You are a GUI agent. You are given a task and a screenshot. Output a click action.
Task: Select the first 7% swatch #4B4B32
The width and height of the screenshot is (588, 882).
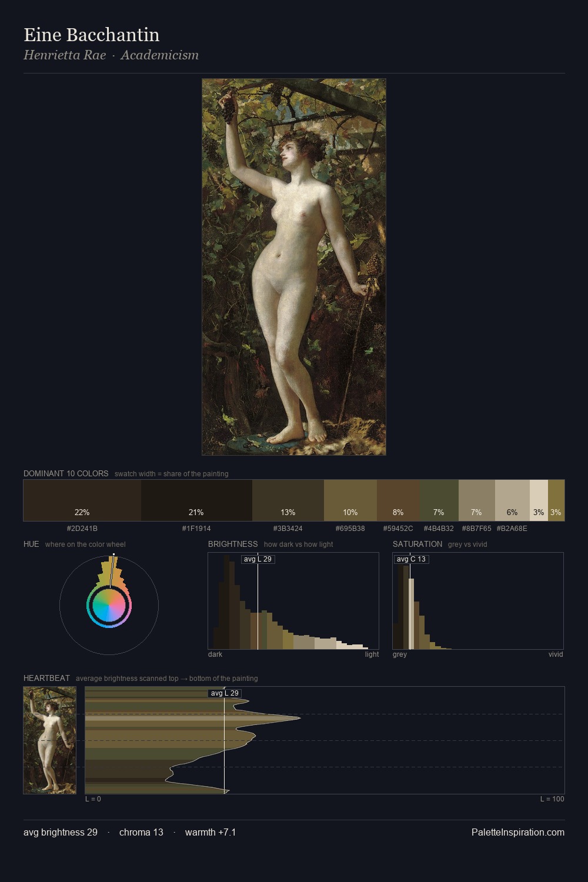click(x=439, y=500)
